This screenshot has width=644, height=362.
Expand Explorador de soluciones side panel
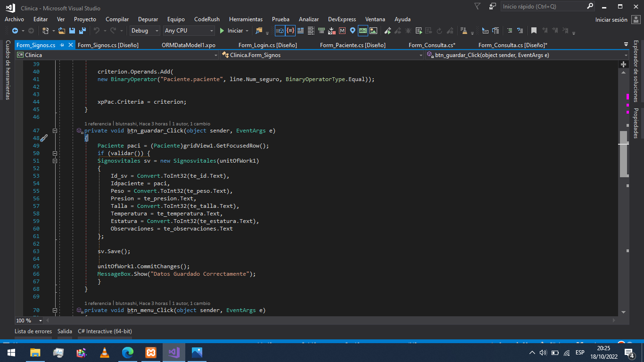(636, 71)
